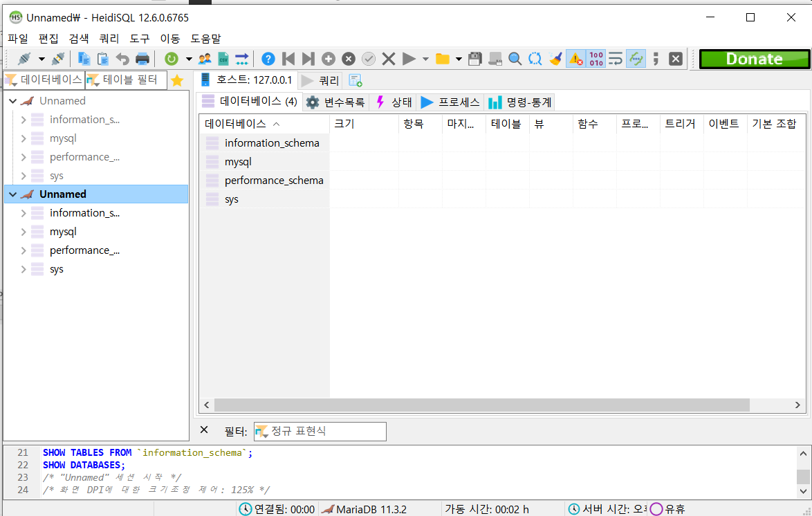Jump to last row icon
The height and width of the screenshot is (516, 812).
pyautogui.click(x=308, y=59)
